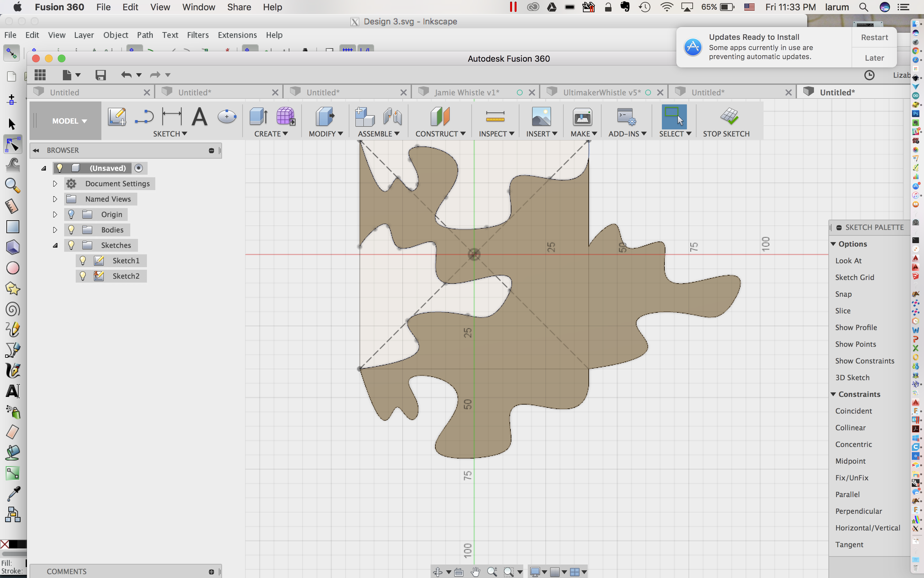Click Look At in Sketch Palette
The height and width of the screenshot is (578, 924).
pos(848,261)
